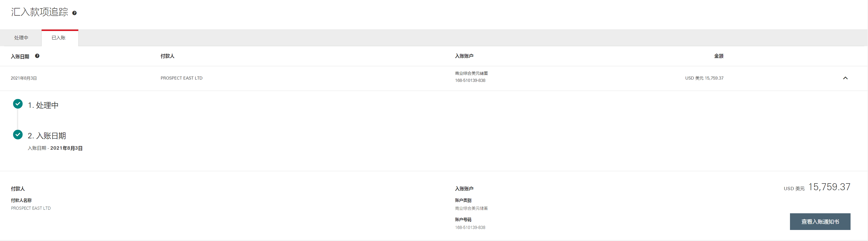Select the 已入账 tab
Viewport: 868px width, 241px height.
tap(59, 38)
